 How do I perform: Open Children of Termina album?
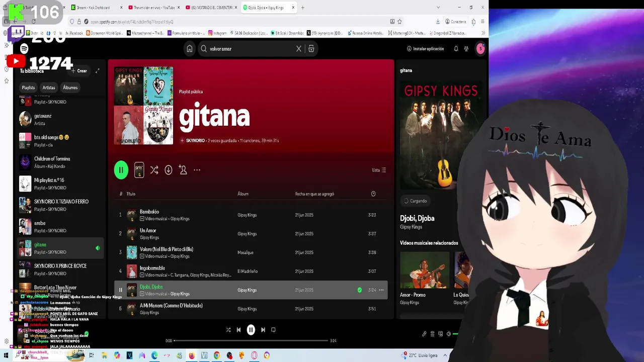(60, 162)
